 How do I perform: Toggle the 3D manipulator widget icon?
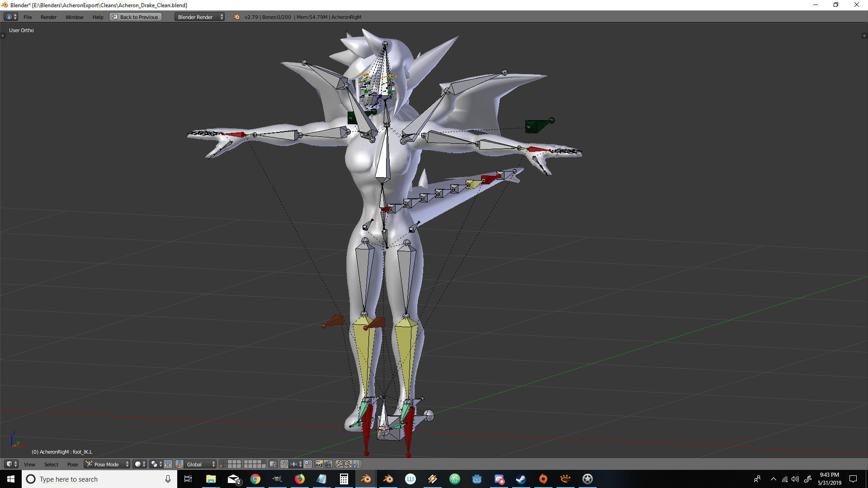[179, 464]
